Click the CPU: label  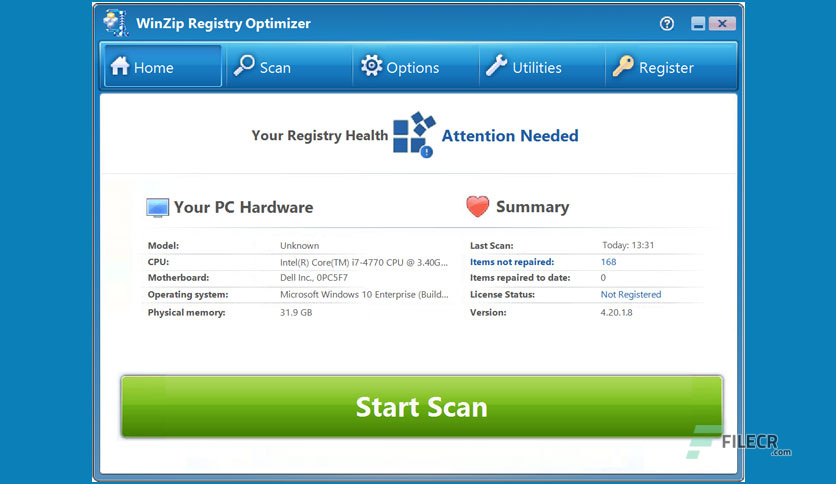coord(158,262)
